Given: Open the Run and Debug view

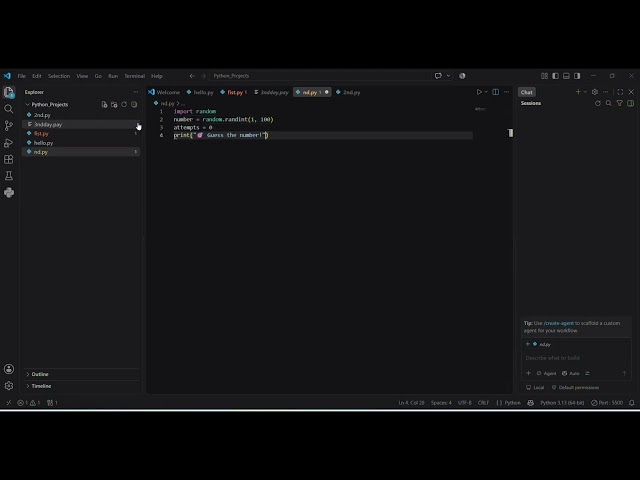Looking at the screenshot, I should (9, 143).
